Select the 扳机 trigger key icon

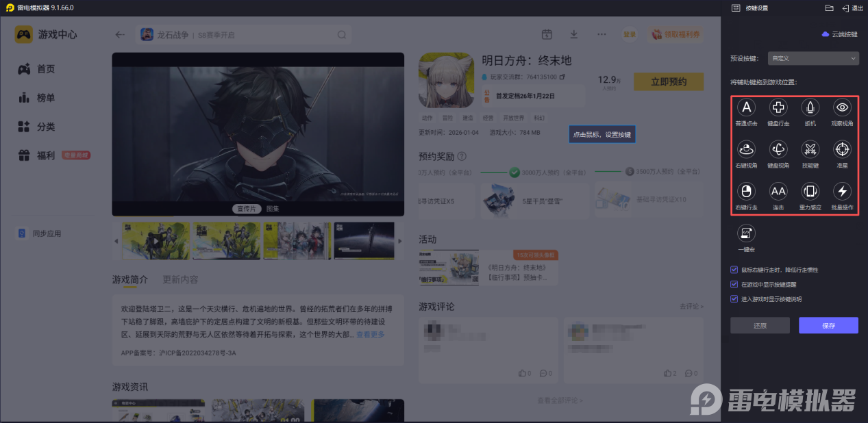click(x=810, y=107)
